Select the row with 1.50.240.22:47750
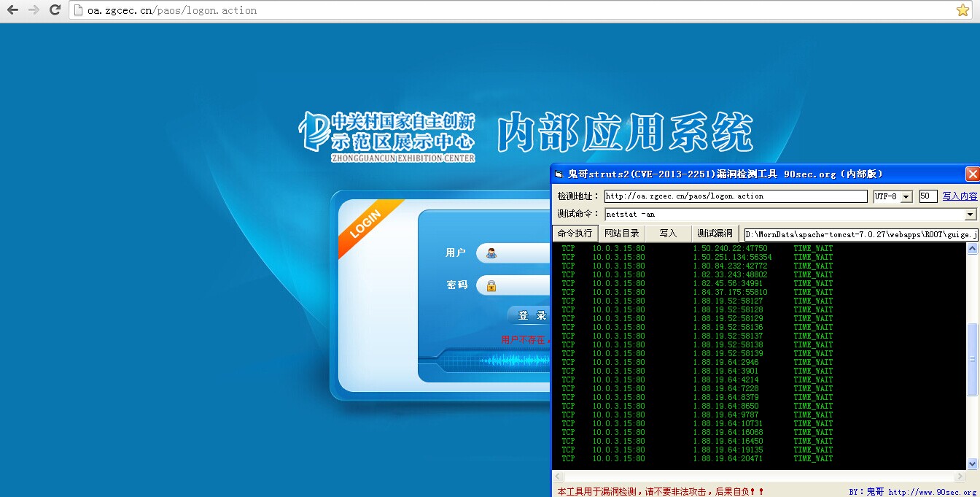 pos(697,248)
